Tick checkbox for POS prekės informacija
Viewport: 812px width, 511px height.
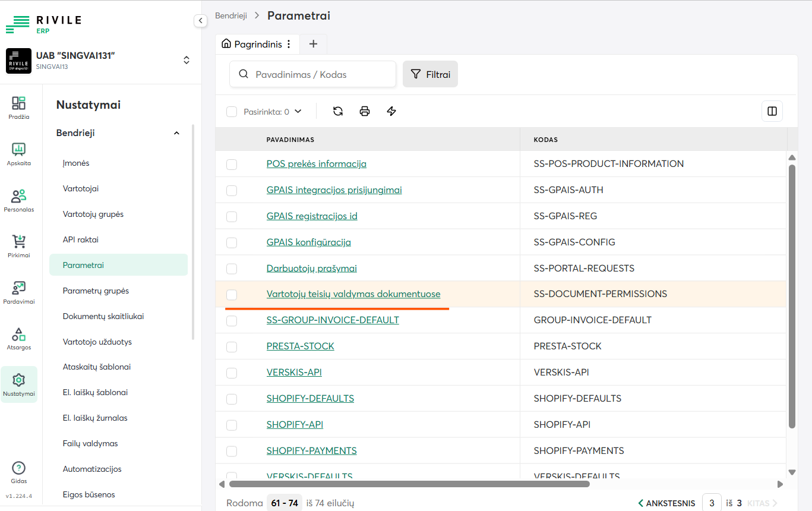point(232,165)
